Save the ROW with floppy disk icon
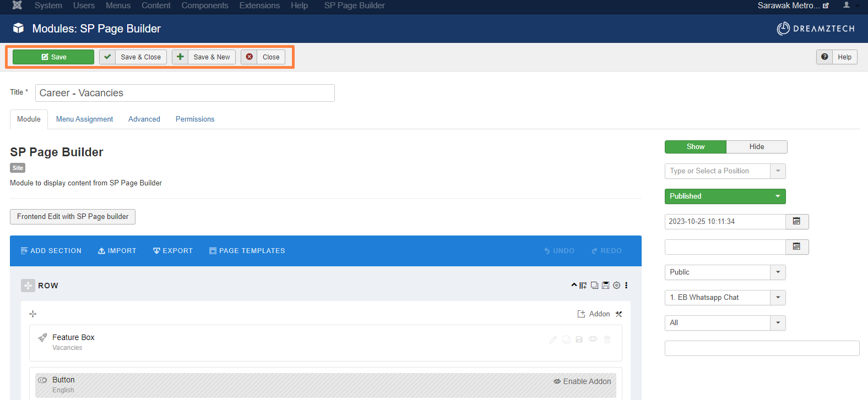This screenshot has width=868, height=400. 605,286
